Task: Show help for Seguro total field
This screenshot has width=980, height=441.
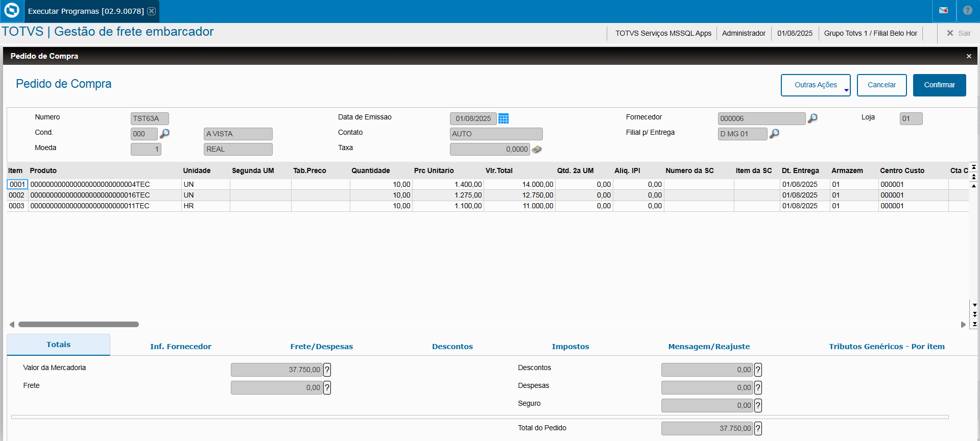Action: (758, 405)
